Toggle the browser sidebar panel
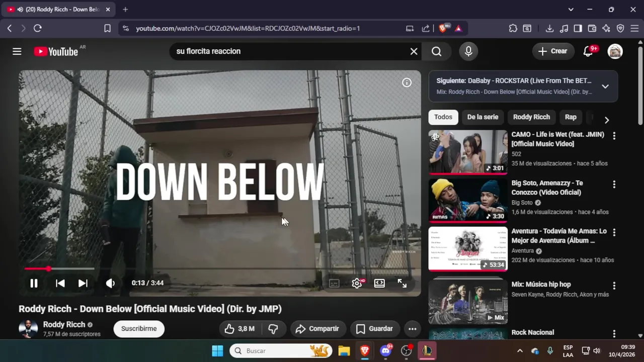This screenshot has height=362, width=644. (578, 29)
